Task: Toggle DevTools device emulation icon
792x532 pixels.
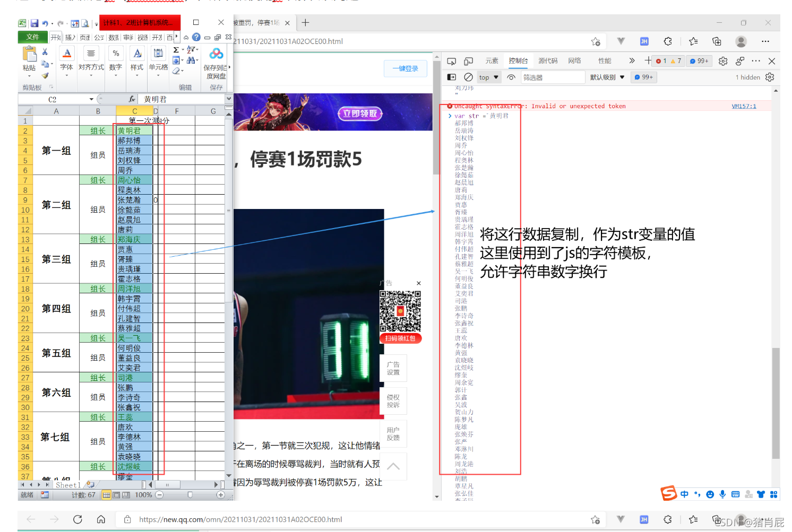Action: (x=469, y=61)
